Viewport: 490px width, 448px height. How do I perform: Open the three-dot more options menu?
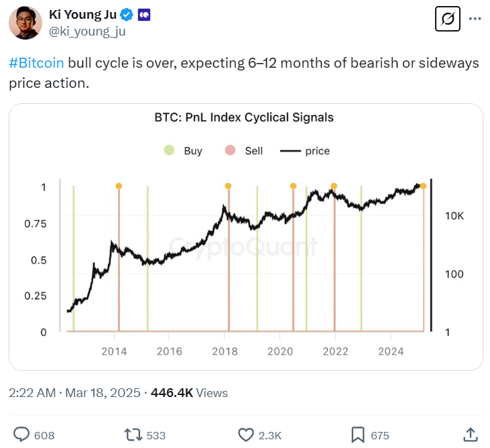click(475, 19)
